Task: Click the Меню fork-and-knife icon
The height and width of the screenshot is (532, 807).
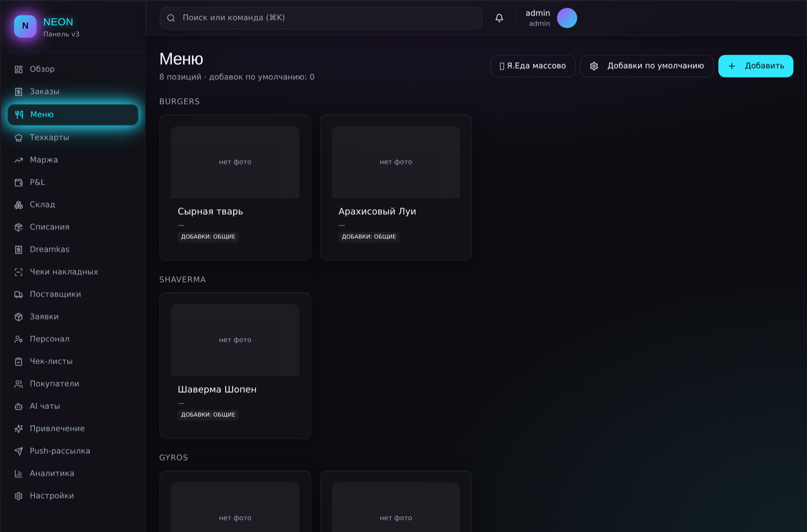Action: pyautogui.click(x=19, y=114)
